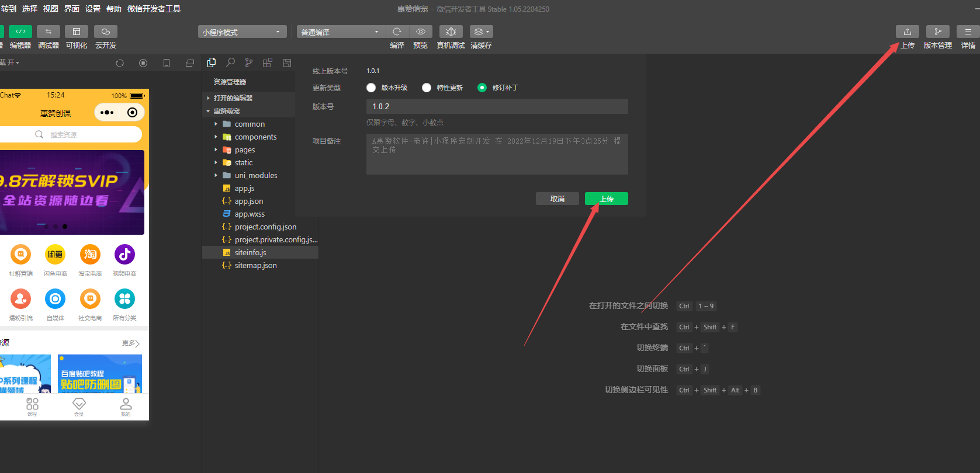
Task: Open the visualization panel button
Action: (77, 32)
